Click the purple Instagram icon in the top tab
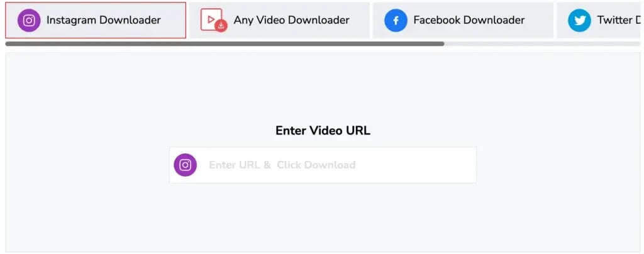 click(x=29, y=20)
